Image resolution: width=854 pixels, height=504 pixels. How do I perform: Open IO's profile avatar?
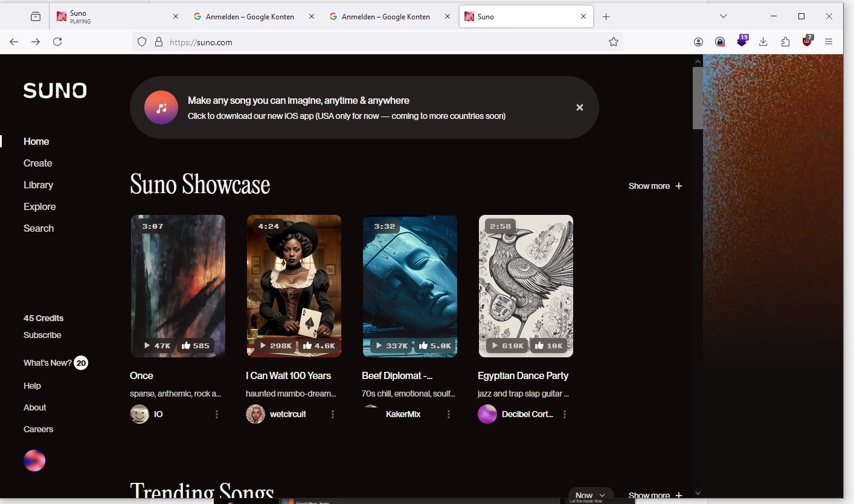(x=140, y=414)
